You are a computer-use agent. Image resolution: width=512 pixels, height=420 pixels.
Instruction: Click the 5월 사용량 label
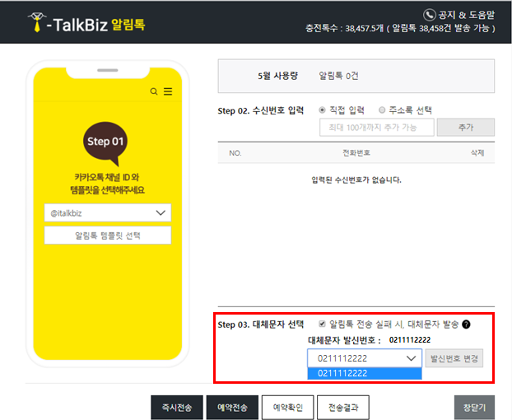tap(278, 76)
